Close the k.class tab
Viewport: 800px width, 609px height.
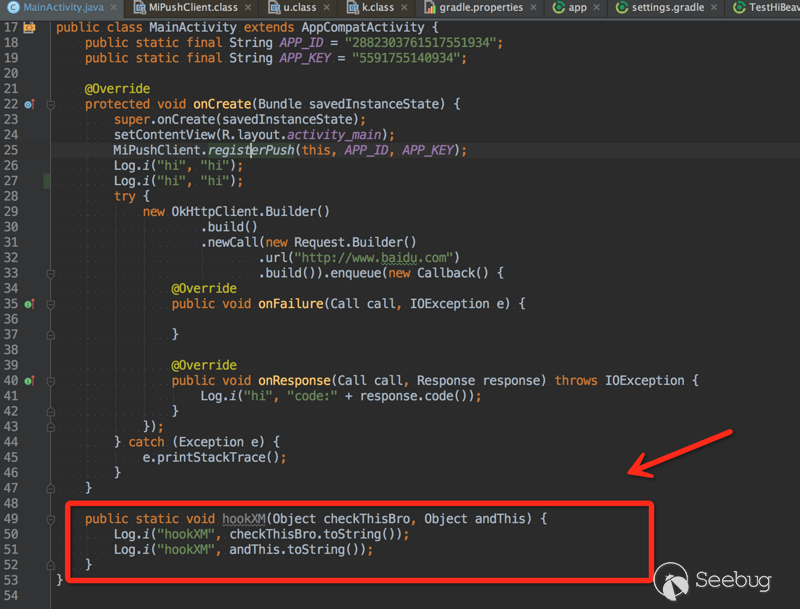coord(404,8)
